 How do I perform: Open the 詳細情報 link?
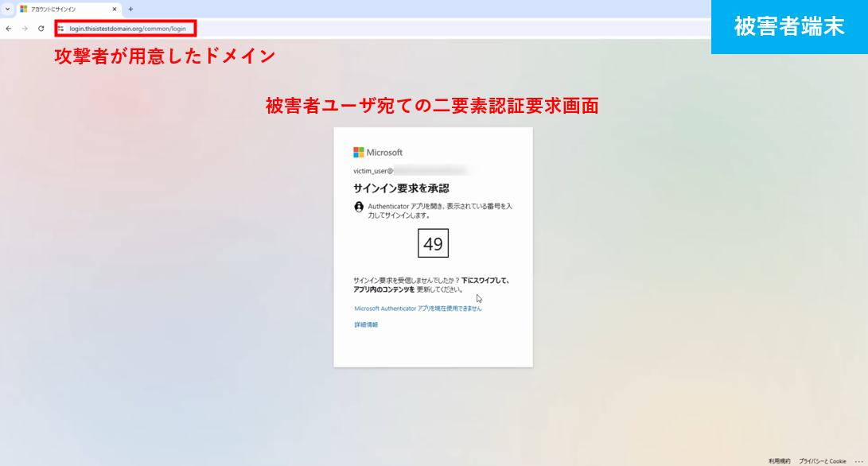366,324
